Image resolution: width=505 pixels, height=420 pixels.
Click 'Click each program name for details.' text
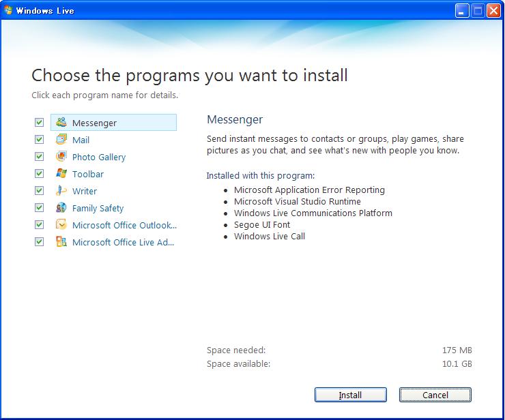pos(104,95)
